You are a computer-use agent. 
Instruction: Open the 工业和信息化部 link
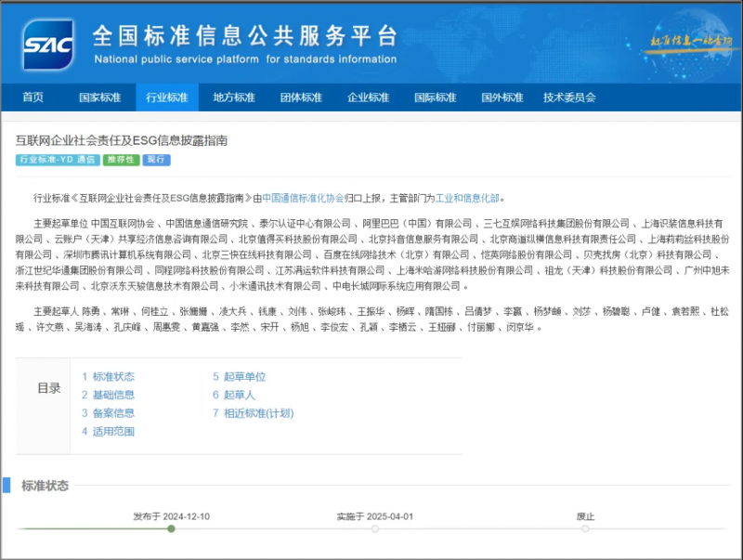pyautogui.click(x=467, y=198)
